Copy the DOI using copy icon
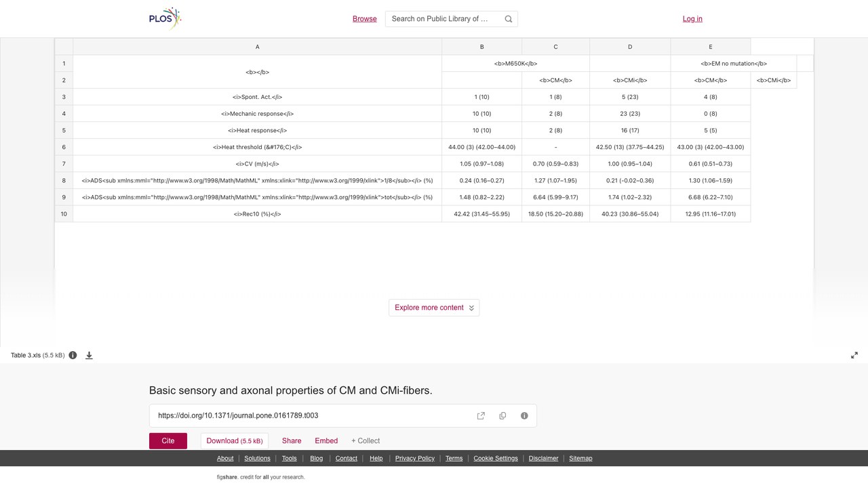The height and width of the screenshot is (488, 868). [502, 415]
